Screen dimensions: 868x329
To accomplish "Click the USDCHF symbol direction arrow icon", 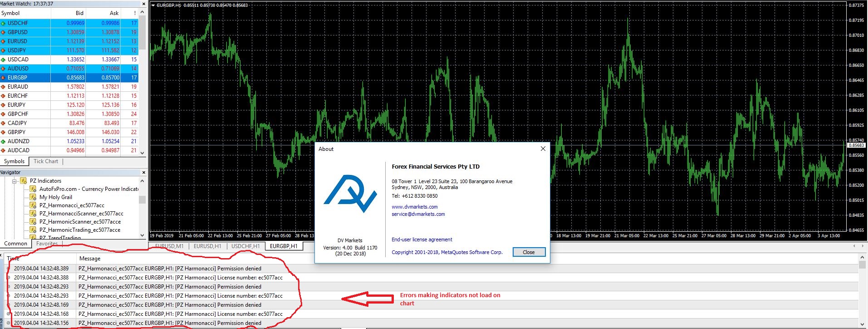I will coord(3,23).
